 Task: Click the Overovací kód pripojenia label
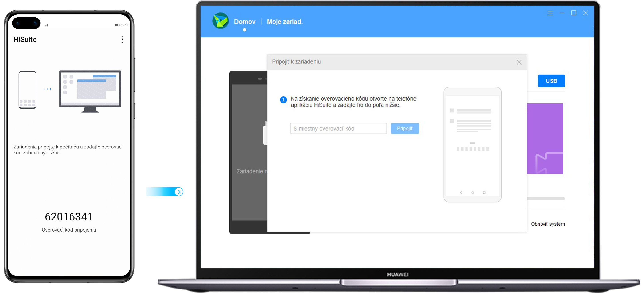pyautogui.click(x=69, y=230)
